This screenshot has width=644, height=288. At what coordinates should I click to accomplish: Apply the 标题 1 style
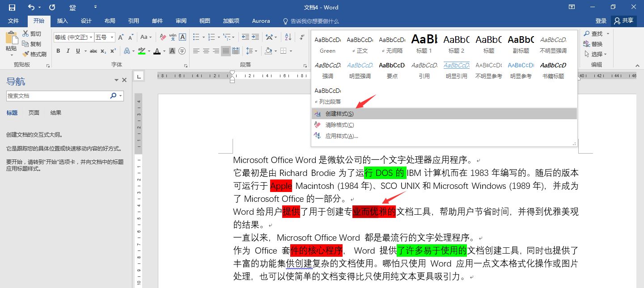[424, 44]
